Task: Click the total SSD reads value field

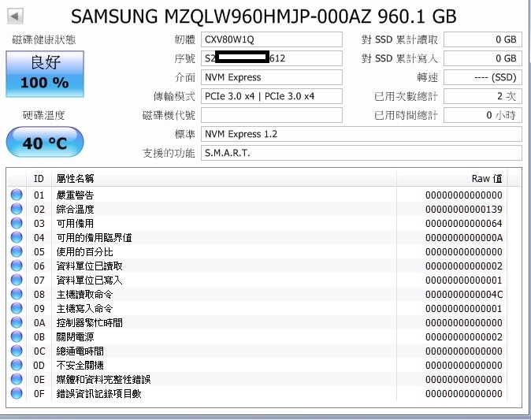Action: (x=483, y=39)
